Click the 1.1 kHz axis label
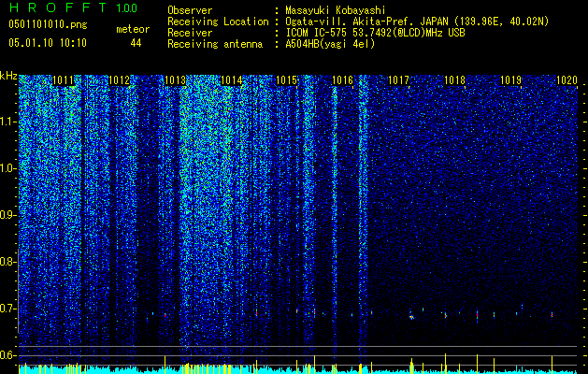The height and width of the screenshot is (374, 588). click(7, 122)
